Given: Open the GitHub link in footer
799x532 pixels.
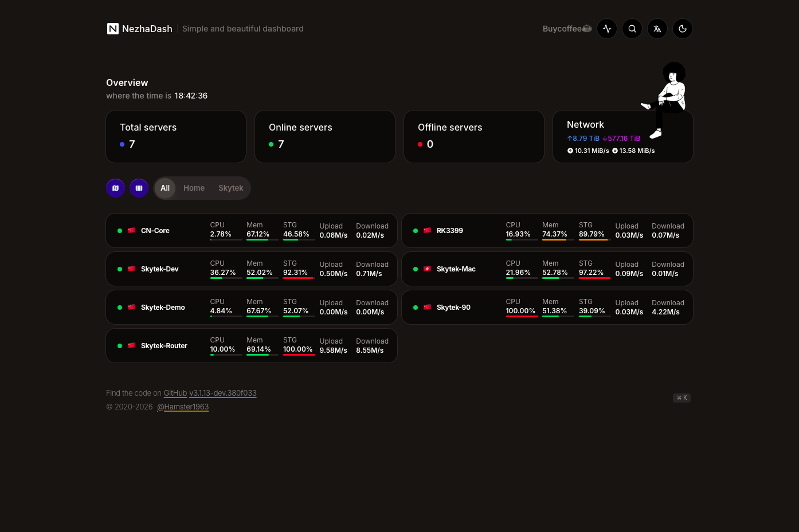Looking at the screenshot, I should coord(175,393).
